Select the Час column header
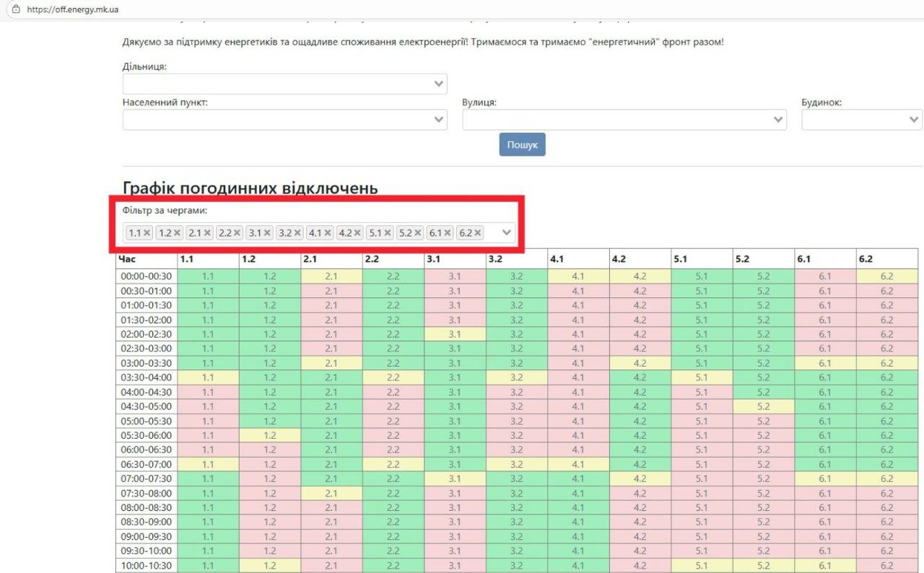Viewport: 924px width, 573px height. pyautogui.click(x=147, y=259)
